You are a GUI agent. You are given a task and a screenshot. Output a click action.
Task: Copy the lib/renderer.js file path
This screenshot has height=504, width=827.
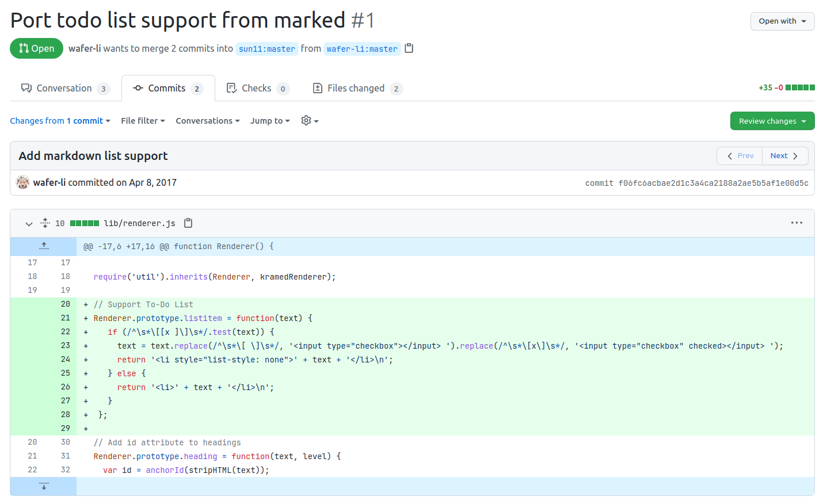188,223
